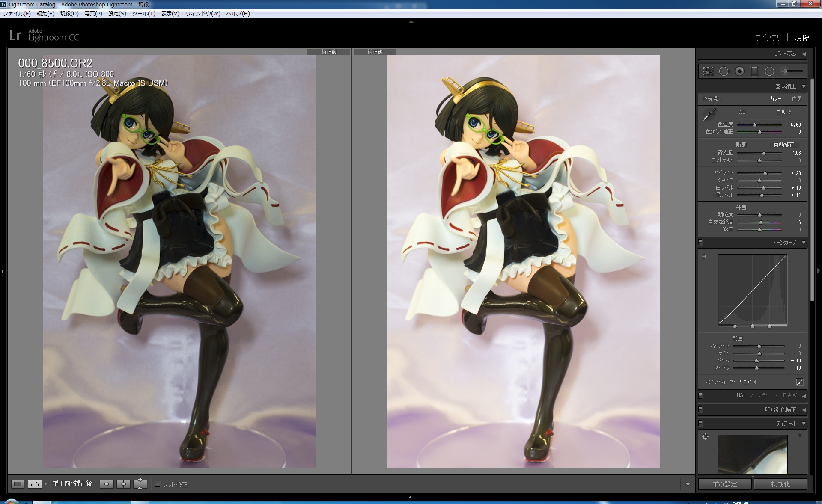Click the point curve edit icon
The height and width of the screenshot is (504, 822).
tap(799, 382)
